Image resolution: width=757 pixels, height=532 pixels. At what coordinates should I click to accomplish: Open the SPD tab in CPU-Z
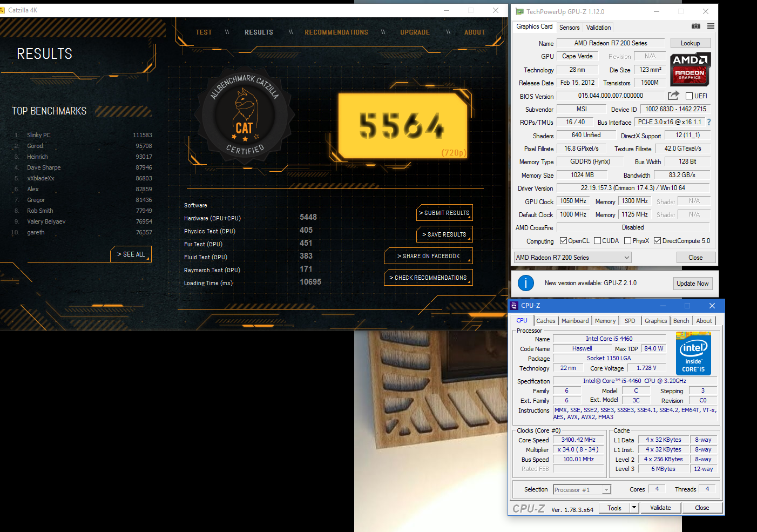click(x=630, y=321)
